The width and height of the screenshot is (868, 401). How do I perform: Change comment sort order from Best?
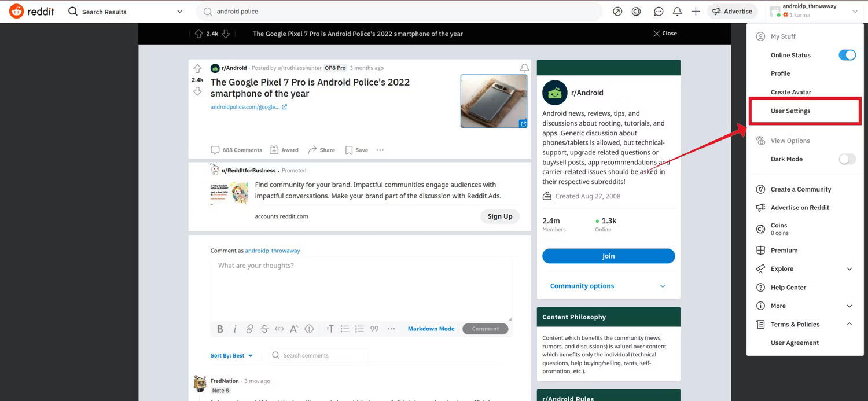coord(231,355)
